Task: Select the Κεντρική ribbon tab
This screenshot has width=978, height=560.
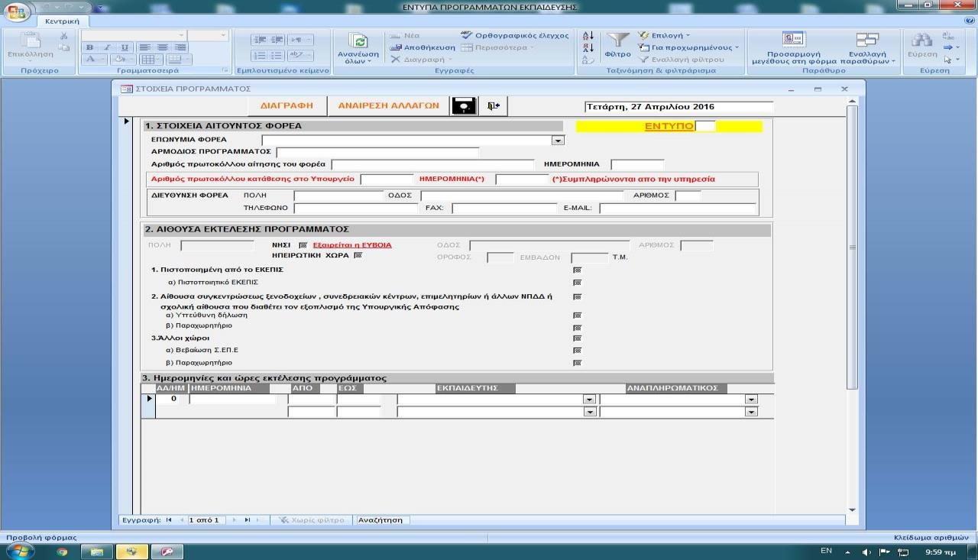Action: point(62,21)
